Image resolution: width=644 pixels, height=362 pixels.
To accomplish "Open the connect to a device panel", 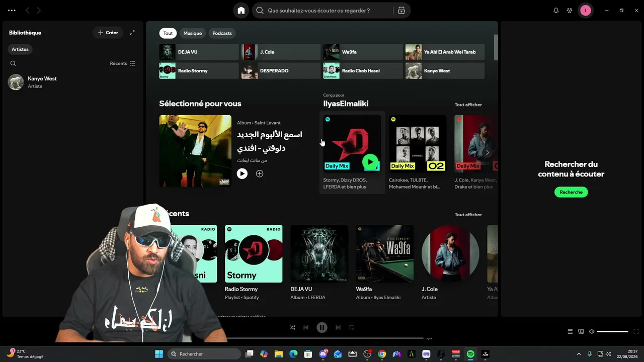I will tap(581, 331).
